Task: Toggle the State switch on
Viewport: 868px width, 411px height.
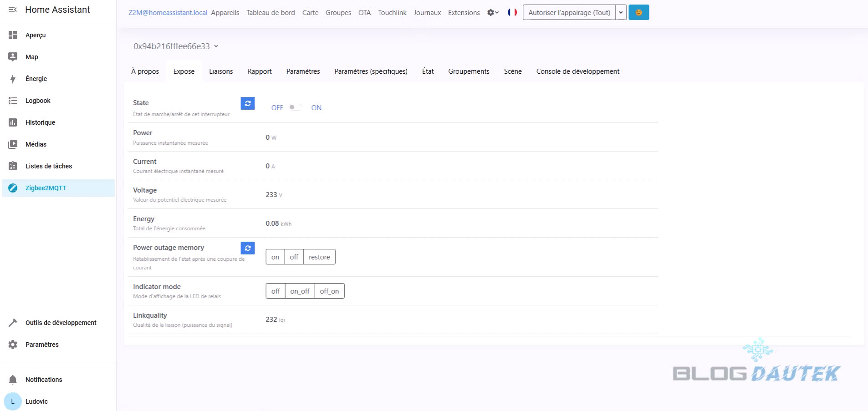Action: pos(295,107)
